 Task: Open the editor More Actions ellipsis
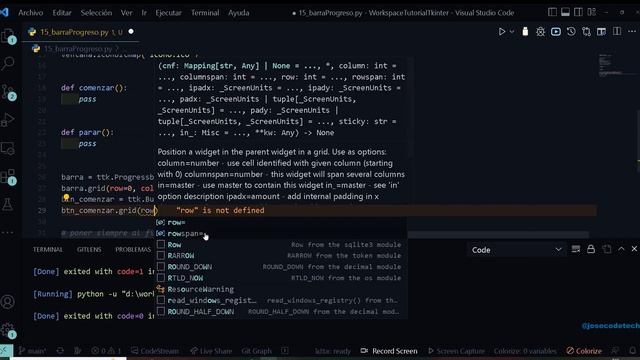632,31
